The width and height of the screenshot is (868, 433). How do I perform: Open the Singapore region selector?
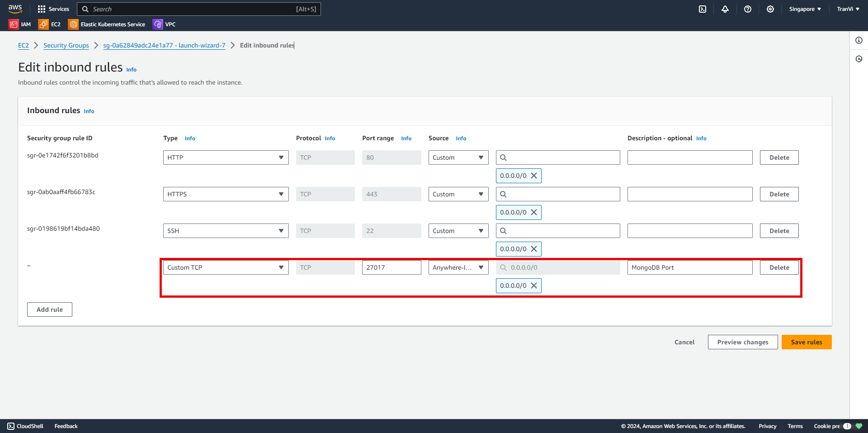click(805, 9)
